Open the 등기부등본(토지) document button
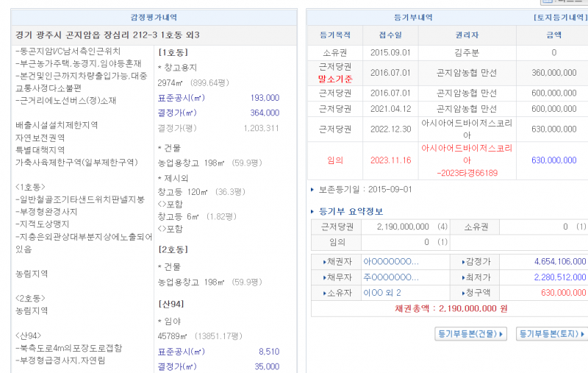Viewport: 588px width, 373px height. 551,334
